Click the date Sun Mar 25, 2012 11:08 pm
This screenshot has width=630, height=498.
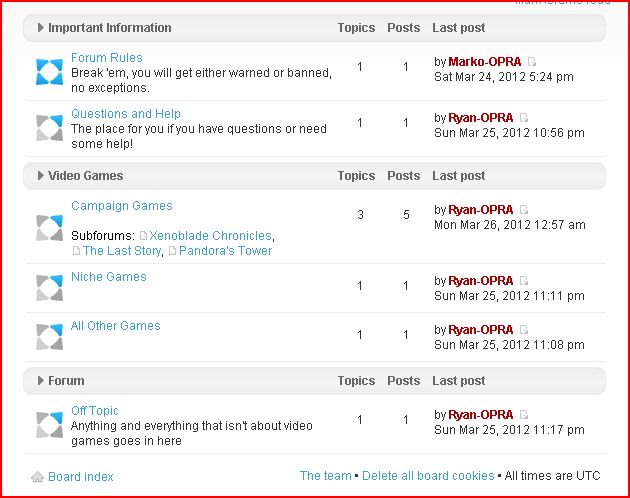[x=509, y=345]
